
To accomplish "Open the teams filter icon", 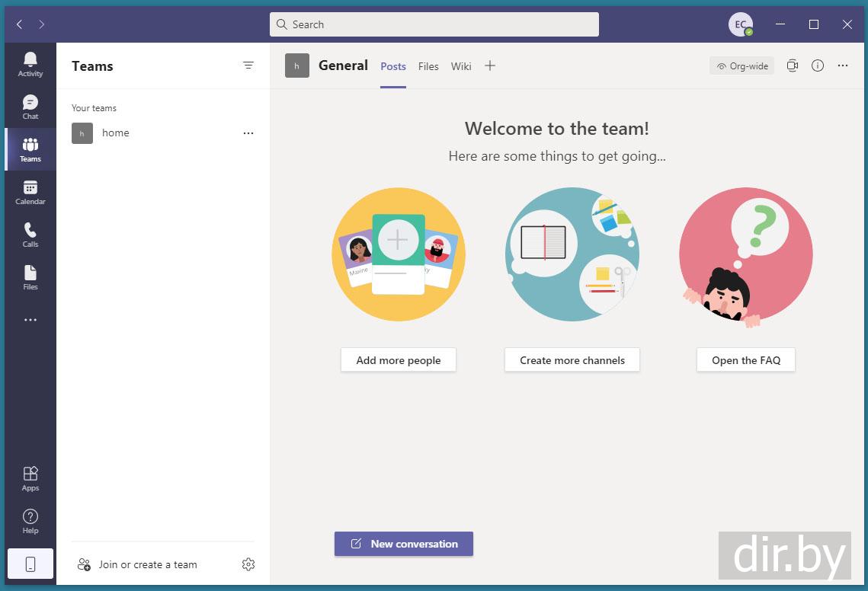I will [248, 65].
